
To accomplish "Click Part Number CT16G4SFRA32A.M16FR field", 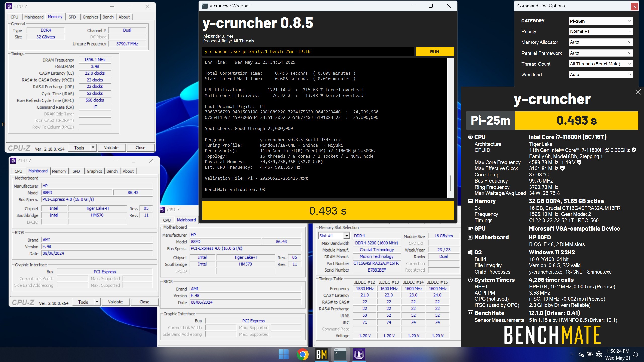I will tap(376, 263).
